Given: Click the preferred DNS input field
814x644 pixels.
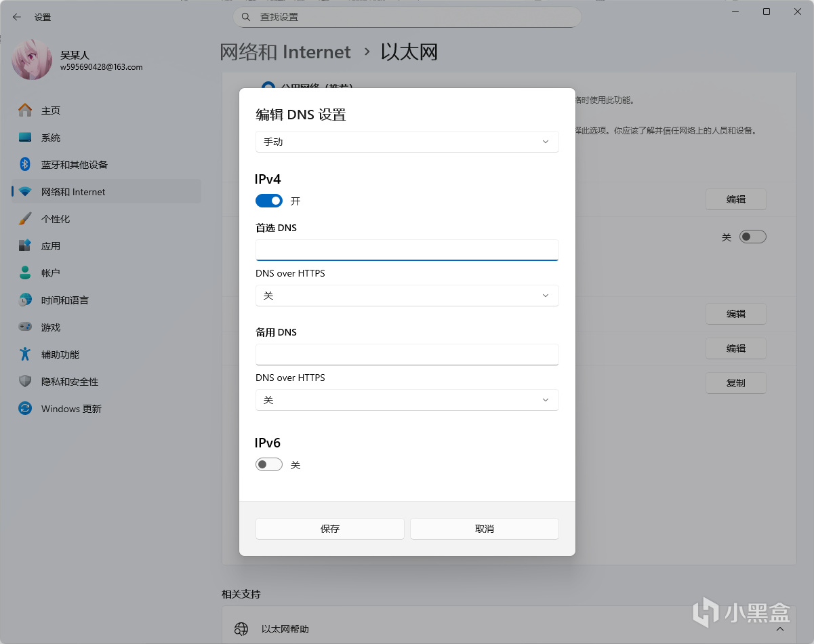Looking at the screenshot, I should point(407,249).
